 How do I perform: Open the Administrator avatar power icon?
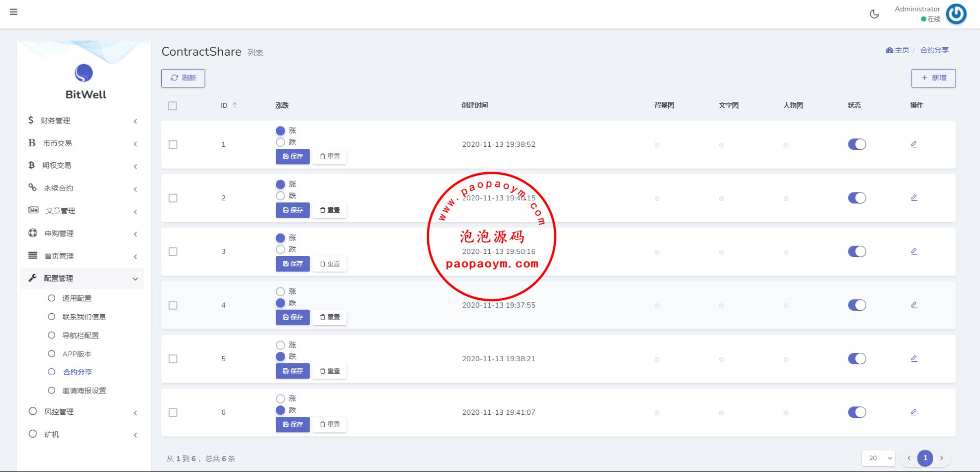pyautogui.click(x=956, y=14)
